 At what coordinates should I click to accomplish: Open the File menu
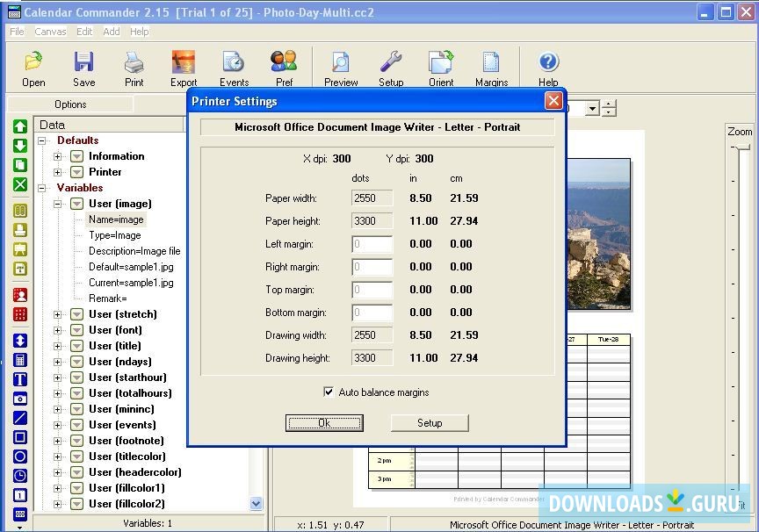tap(17, 32)
